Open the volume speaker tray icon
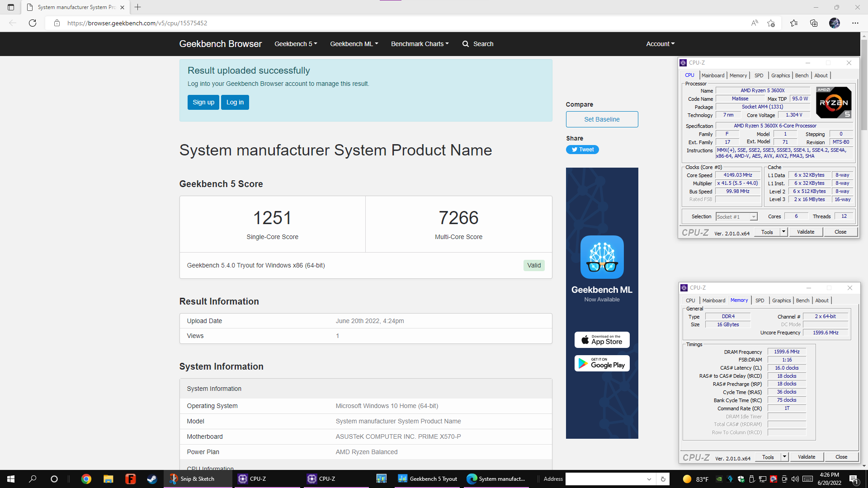Screen dimensions: 868x488 tap(795, 479)
